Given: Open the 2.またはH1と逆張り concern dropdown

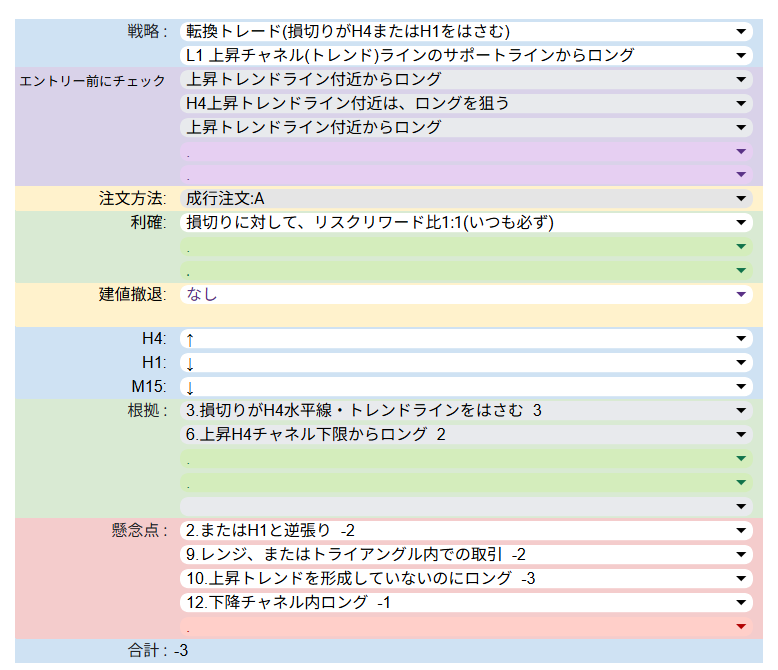Looking at the screenshot, I should coord(466,530).
